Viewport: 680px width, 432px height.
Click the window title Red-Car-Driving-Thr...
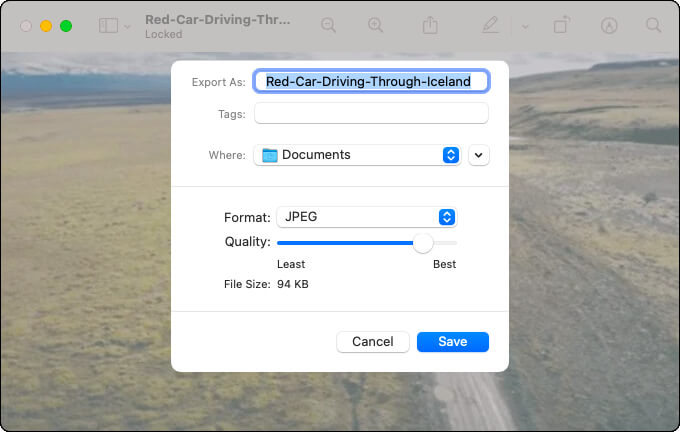point(218,20)
